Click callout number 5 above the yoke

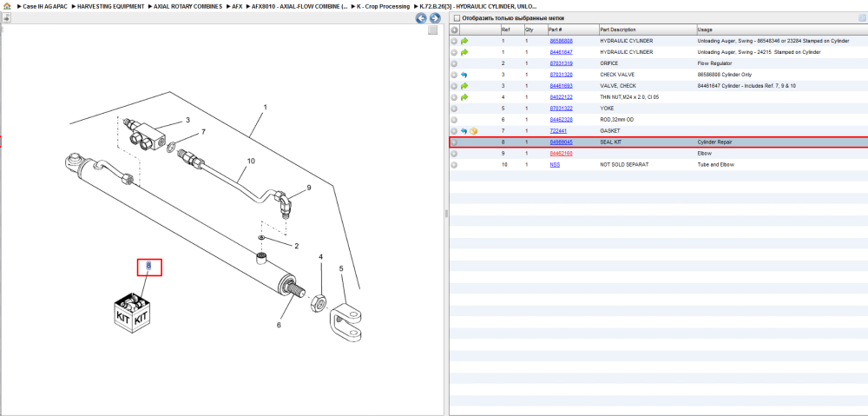341,268
